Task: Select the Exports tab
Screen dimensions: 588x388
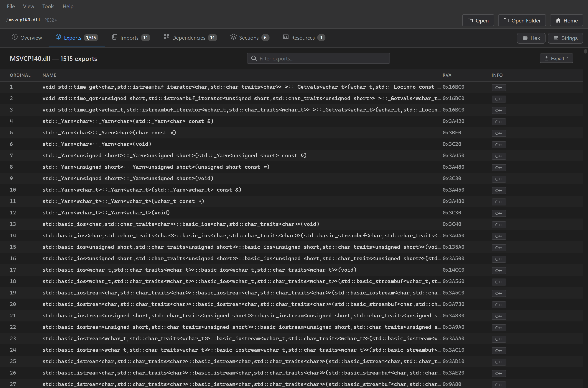Action: pyautogui.click(x=77, y=38)
